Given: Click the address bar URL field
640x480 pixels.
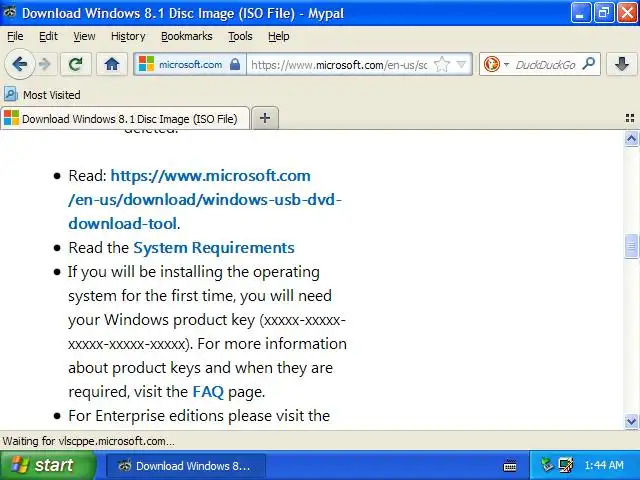Looking at the screenshot, I should click(x=339, y=64).
